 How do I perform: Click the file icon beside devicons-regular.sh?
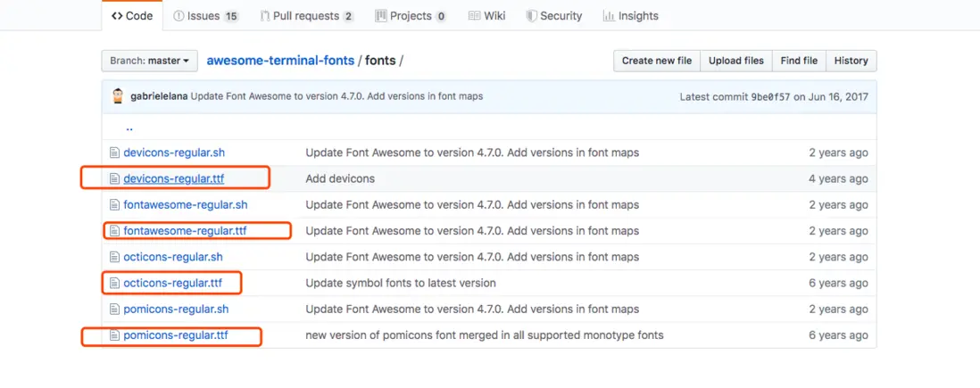coord(113,153)
